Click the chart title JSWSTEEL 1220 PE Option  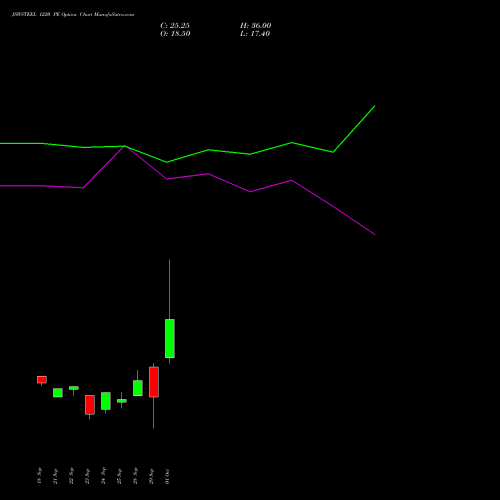point(44,15)
